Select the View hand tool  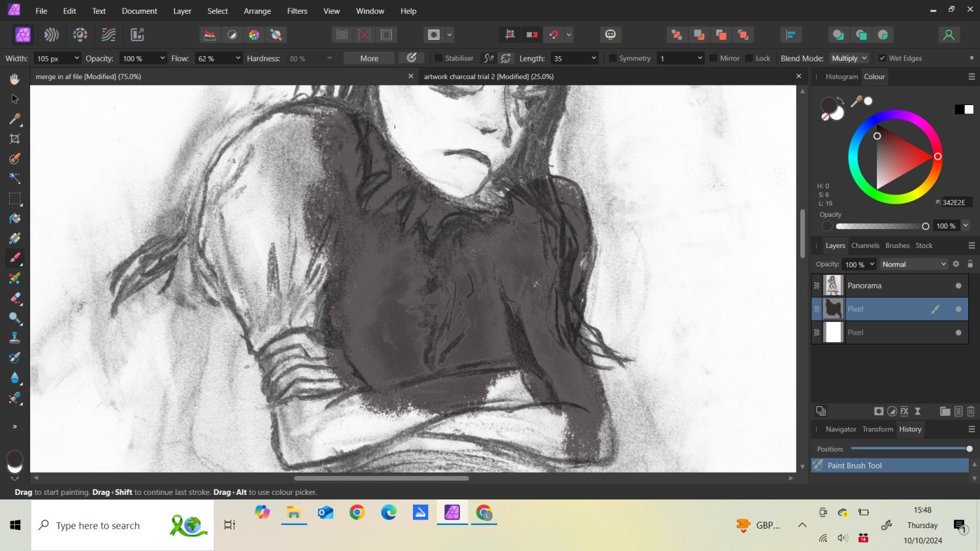pyautogui.click(x=14, y=79)
